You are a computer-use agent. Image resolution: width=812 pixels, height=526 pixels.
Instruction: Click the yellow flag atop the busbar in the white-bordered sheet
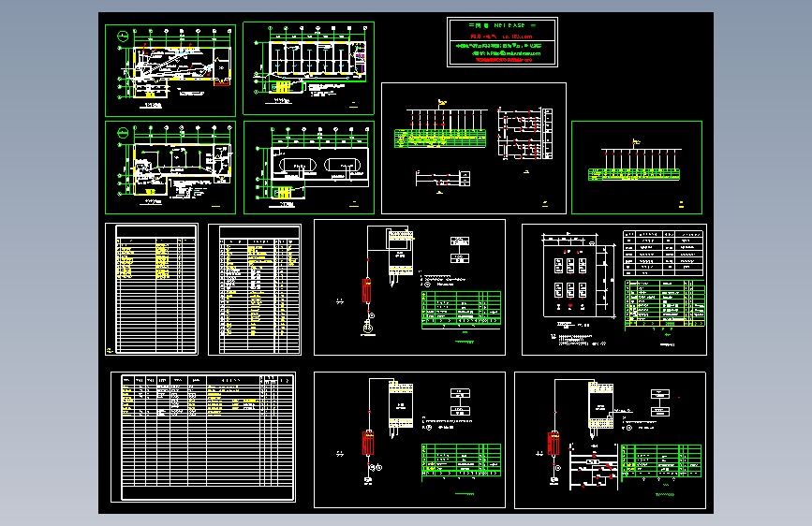[442, 103]
